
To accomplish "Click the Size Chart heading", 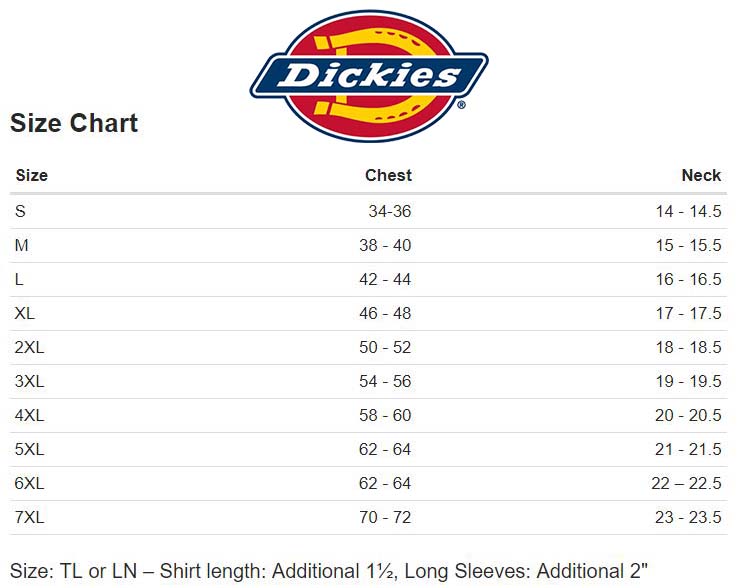I will coord(74,123).
